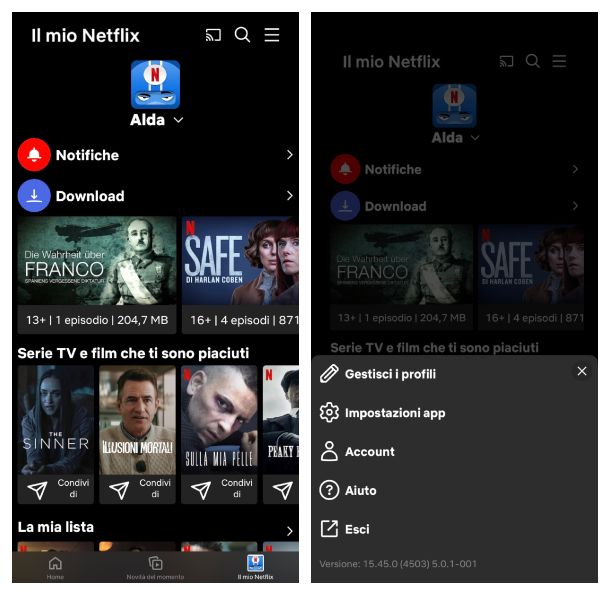Open Safe downloaded title thumbnail, left screen

pyautogui.click(x=240, y=261)
